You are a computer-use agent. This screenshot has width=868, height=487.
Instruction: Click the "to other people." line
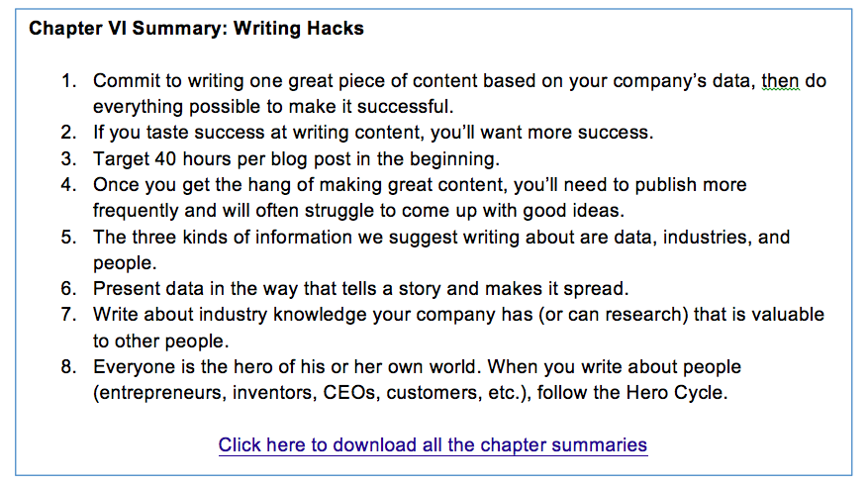(160, 341)
